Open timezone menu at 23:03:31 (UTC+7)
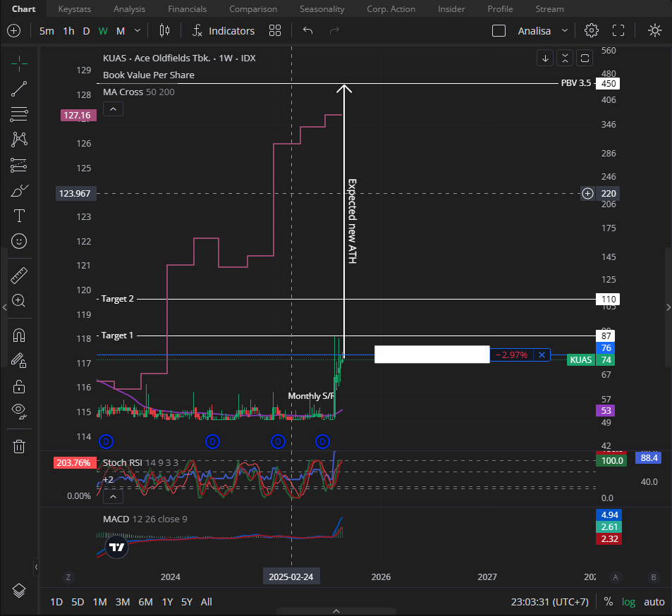This screenshot has height=616, width=672. [549, 602]
